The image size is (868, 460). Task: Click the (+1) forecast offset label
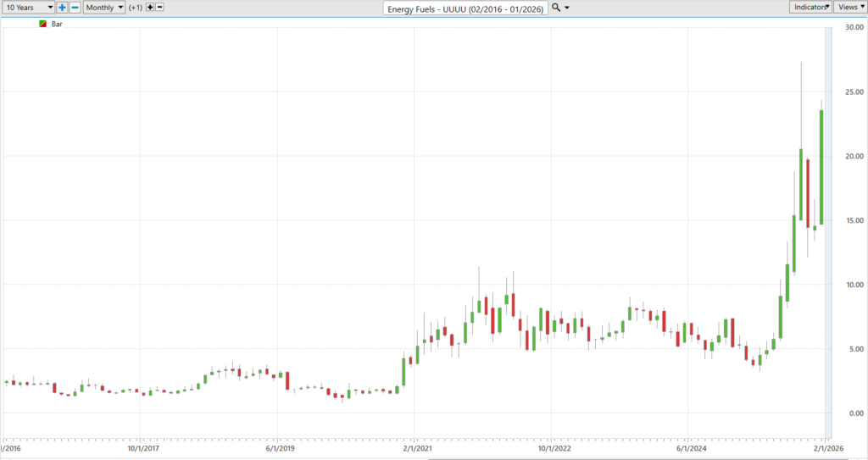pyautogui.click(x=136, y=7)
